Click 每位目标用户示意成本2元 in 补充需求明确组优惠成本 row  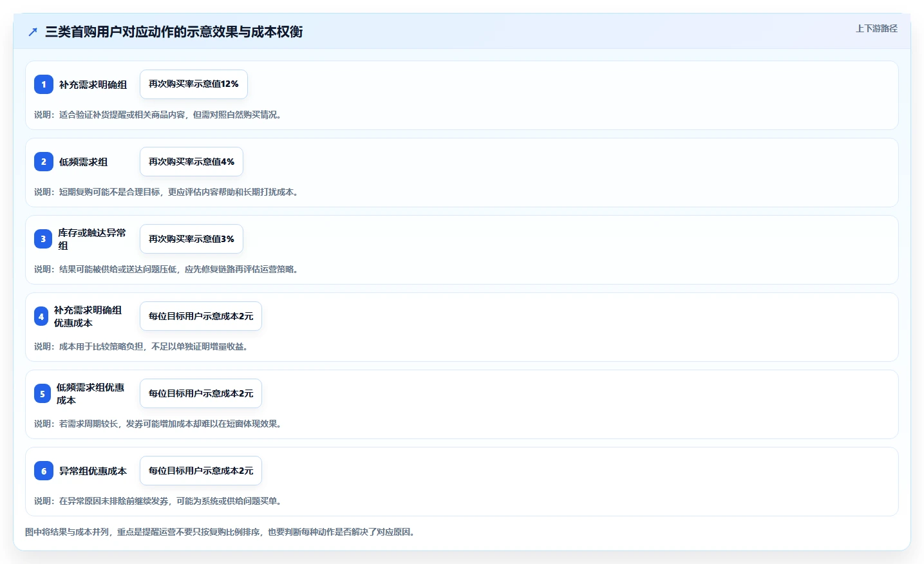tap(201, 316)
